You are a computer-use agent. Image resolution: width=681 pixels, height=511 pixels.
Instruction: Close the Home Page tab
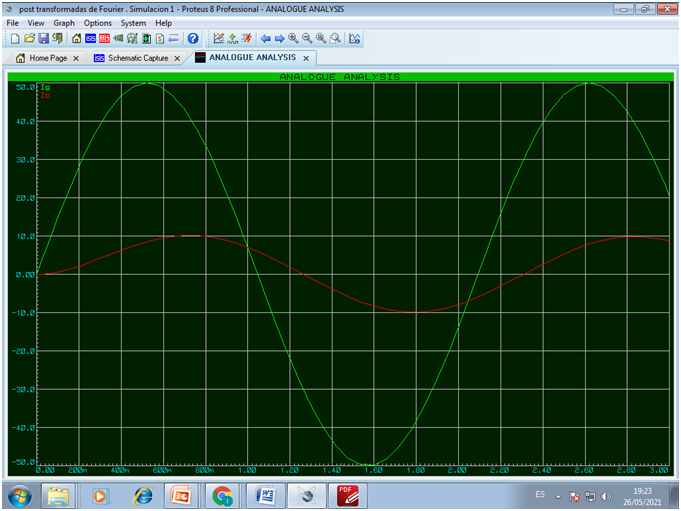click(76, 58)
